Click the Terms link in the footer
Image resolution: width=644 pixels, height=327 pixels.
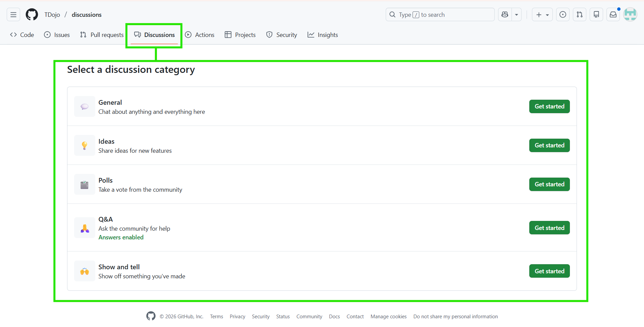click(x=216, y=316)
